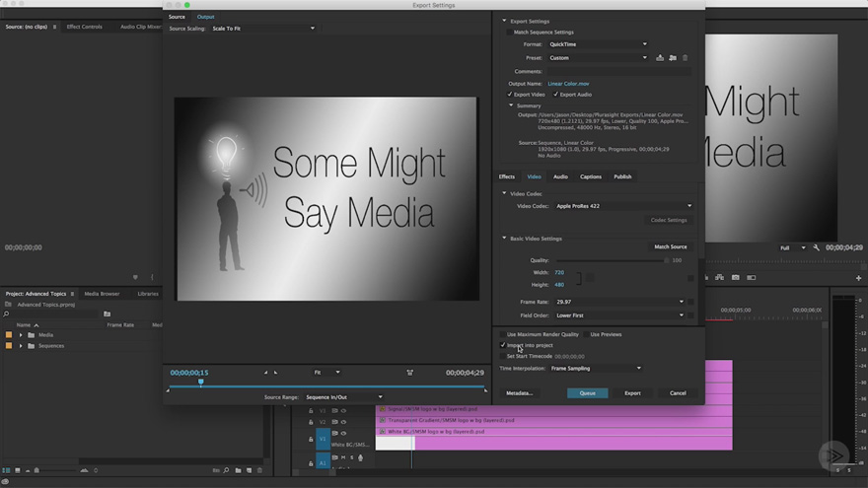Click the Lift button in Program Monitor
Screen dimensions: 868x488
pos(707,277)
